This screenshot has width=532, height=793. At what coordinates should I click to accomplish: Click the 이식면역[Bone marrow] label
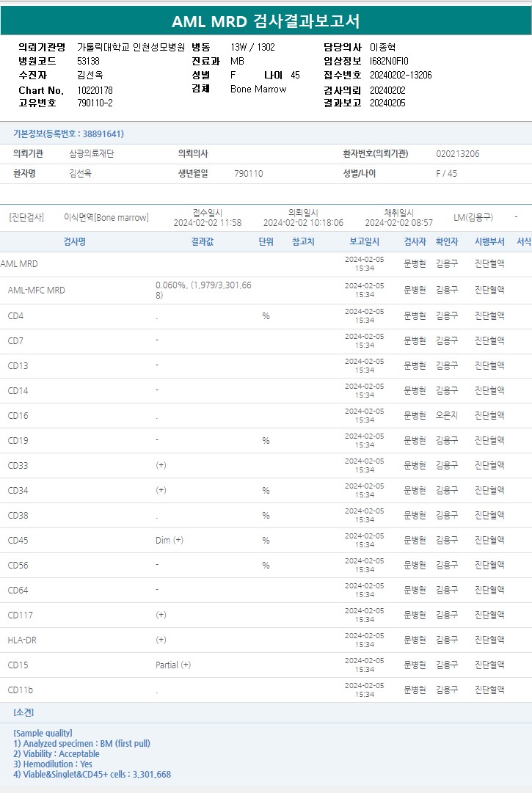click(106, 218)
